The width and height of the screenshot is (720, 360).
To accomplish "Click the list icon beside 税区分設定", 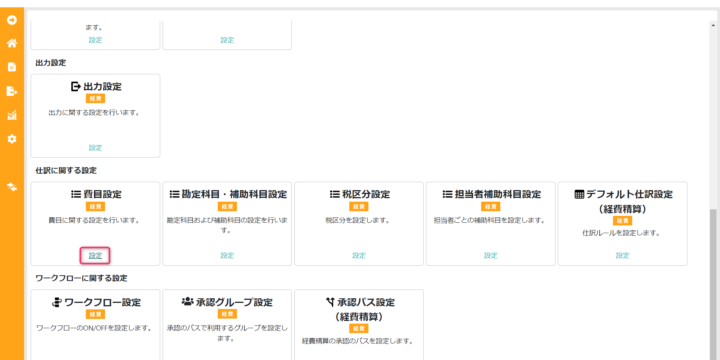I will click(x=334, y=194).
